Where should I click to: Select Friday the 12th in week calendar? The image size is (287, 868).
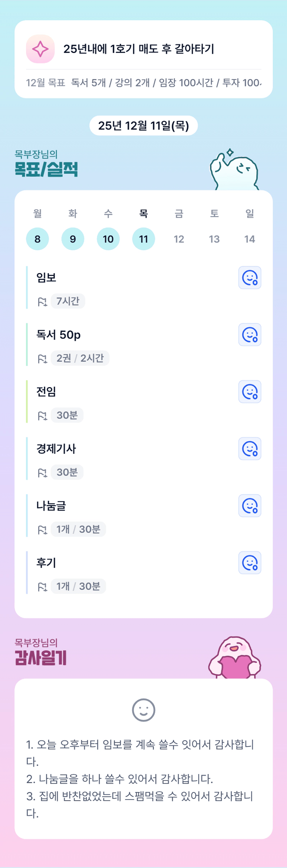[179, 239]
